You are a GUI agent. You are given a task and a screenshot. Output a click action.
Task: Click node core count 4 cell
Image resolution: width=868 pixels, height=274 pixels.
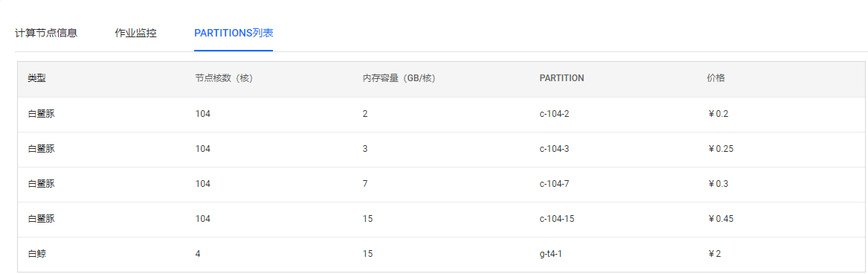point(198,254)
